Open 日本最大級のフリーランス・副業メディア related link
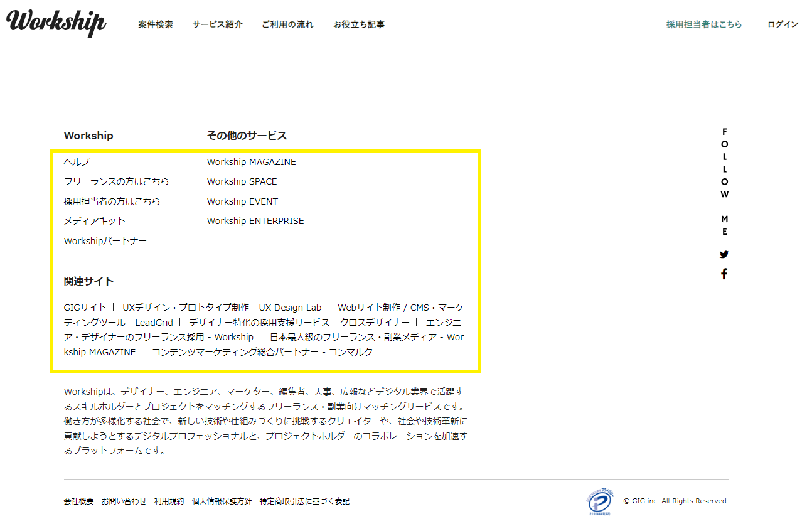 [264, 345]
